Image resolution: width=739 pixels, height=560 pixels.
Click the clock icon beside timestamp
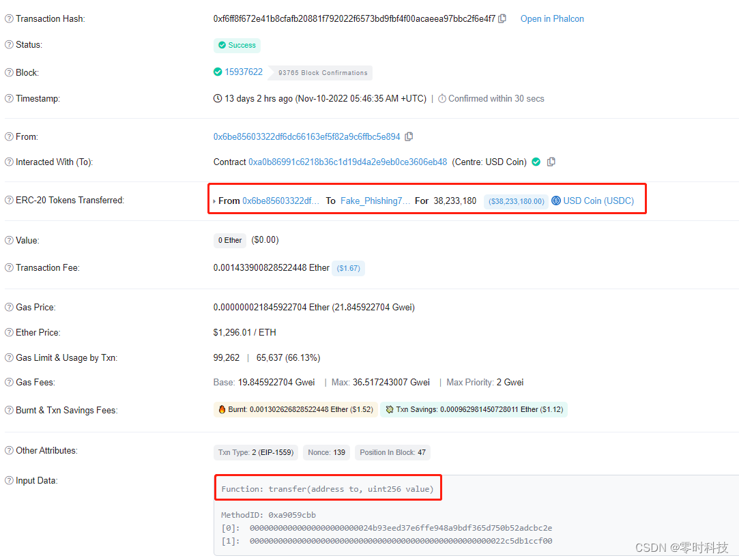point(217,98)
